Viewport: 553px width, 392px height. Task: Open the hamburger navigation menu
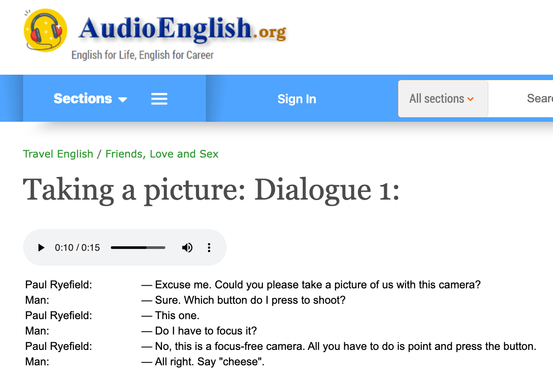click(x=159, y=98)
